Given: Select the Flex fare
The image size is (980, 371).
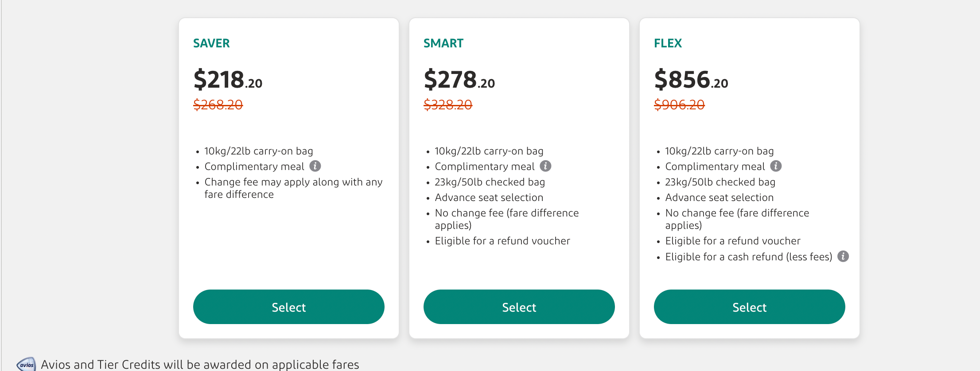Looking at the screenshot, I should pyautogui.click(x=749, y=307).
